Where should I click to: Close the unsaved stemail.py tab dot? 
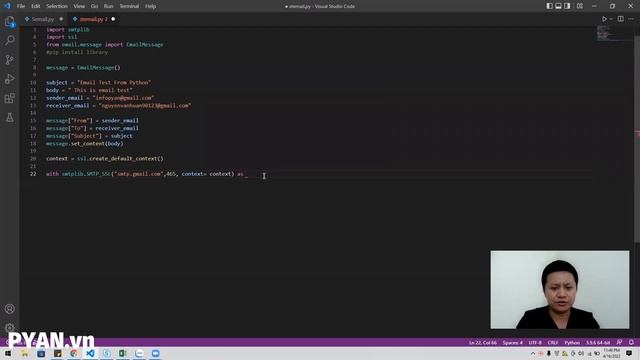click(x=113, y=19)
